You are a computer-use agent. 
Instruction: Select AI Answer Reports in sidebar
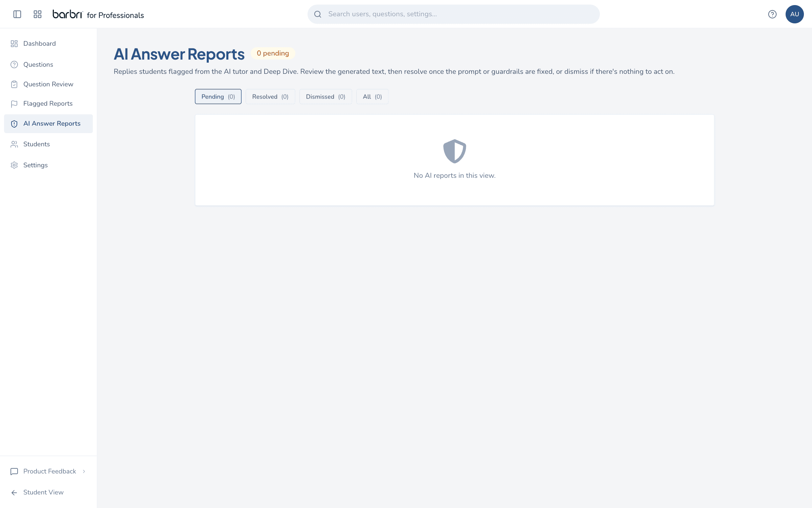point(48,124)
